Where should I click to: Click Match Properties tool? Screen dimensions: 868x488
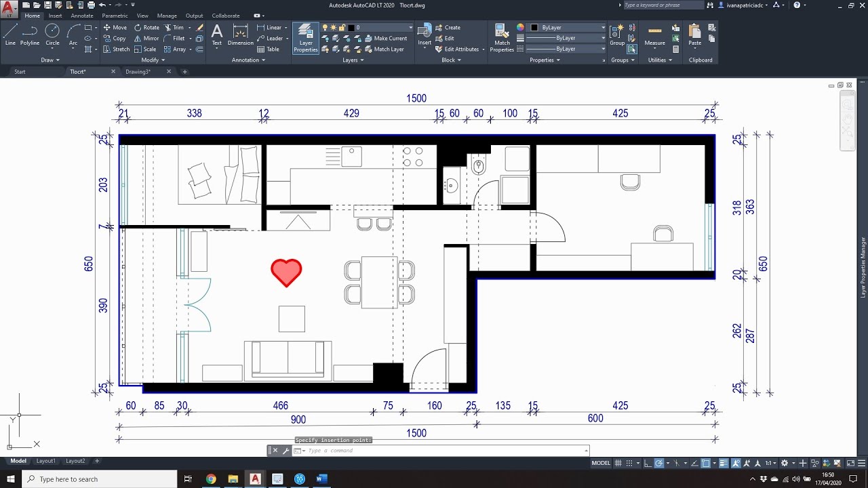point(502,38)
